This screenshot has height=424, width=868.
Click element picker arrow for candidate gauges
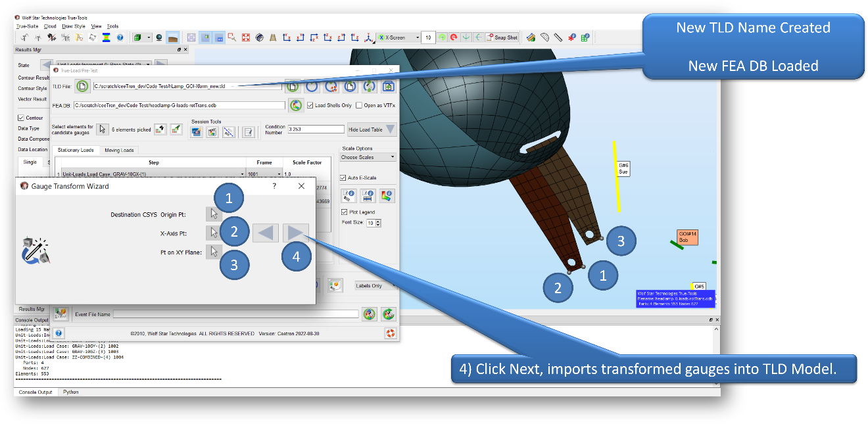pyautogui.click(x=103, y=130)
